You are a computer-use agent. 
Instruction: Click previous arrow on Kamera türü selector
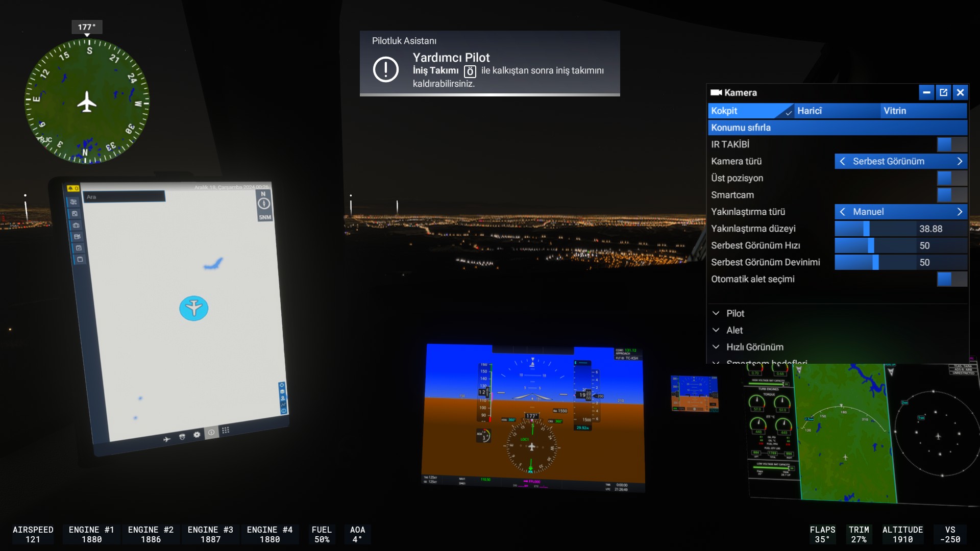843,161
